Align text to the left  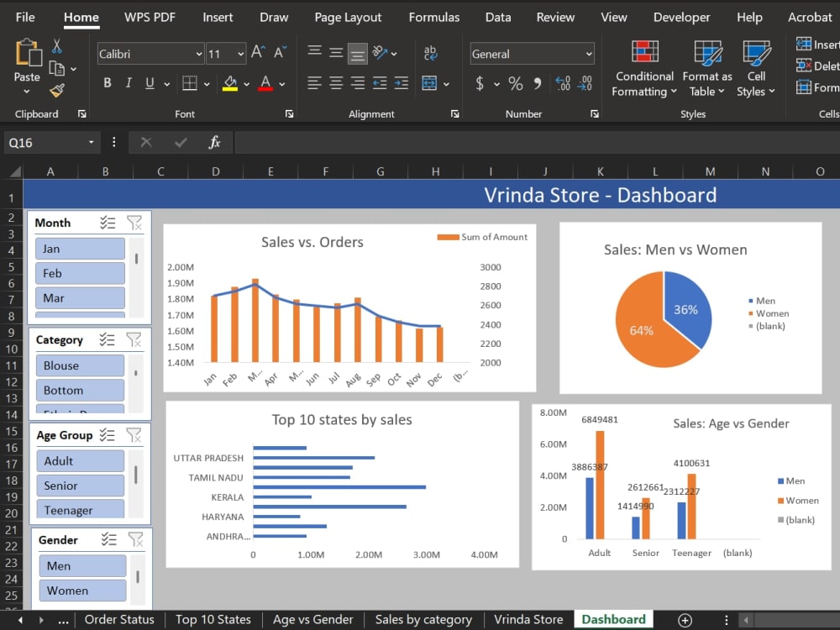tap(314, 83)
